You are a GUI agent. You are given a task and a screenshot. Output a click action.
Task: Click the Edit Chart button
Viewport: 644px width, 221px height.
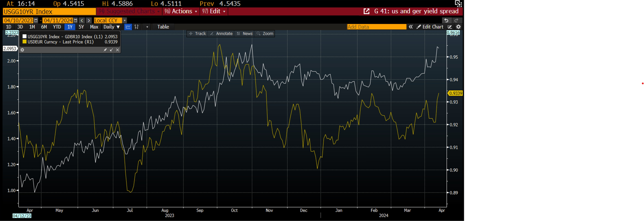click(x=430, y=27)
